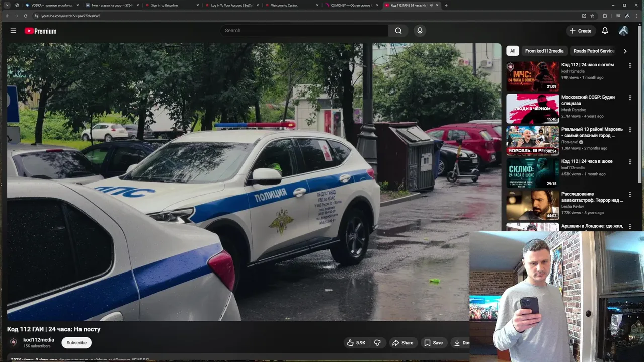Image resolution: width=644 pixels, height=362 pixels.
Task: Open options for 'Московский СОБР' video
Action: (x=630, y=98)
